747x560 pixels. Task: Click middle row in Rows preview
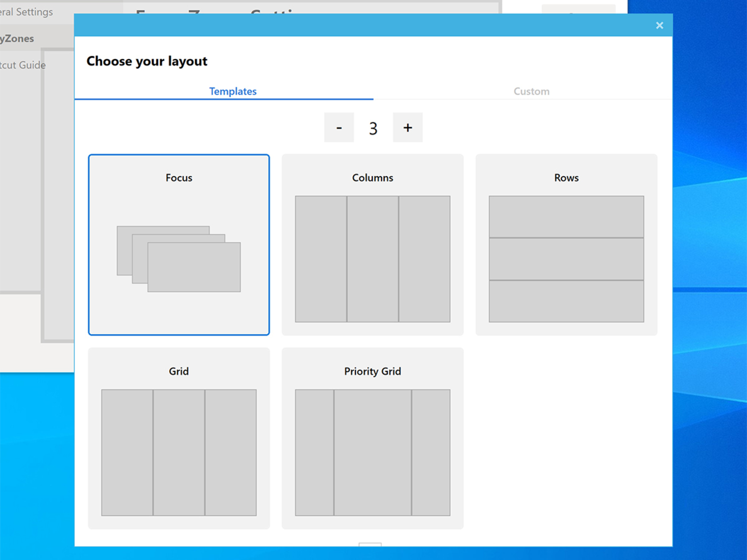pos(566,259)
